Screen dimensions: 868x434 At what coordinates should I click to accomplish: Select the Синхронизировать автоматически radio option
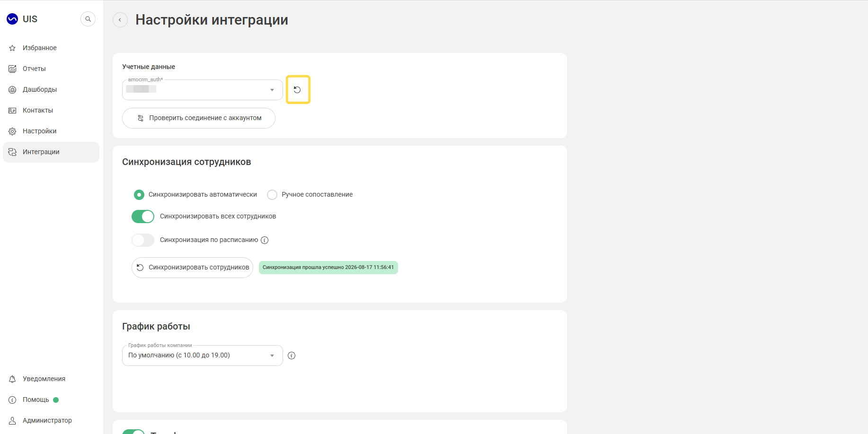pos(139,195)
